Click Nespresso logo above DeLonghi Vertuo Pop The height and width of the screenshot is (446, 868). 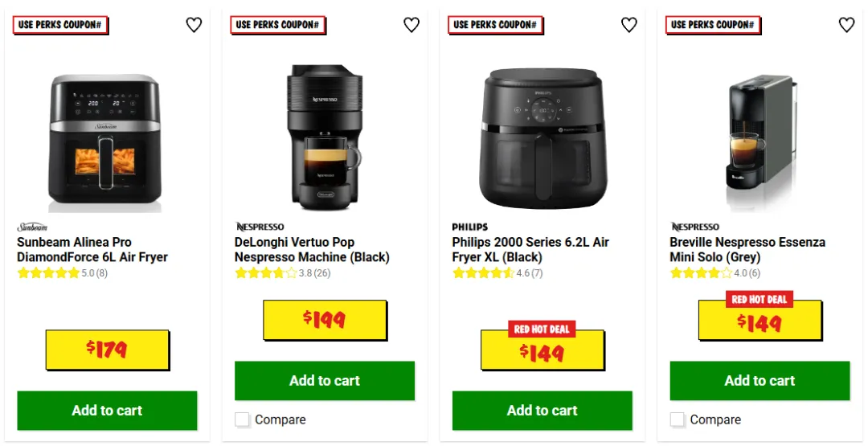260,227
